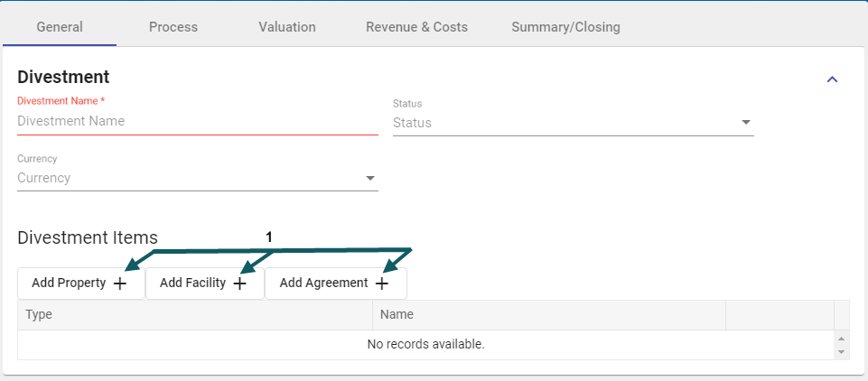Click the plus icon next to Add Agreement
This screenshot has width=868, height=381.
tap(382, 283)
